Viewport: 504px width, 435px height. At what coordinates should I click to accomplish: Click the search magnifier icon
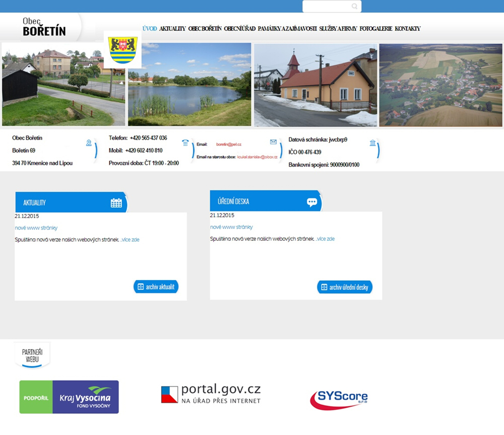click(x=354, y=7)
